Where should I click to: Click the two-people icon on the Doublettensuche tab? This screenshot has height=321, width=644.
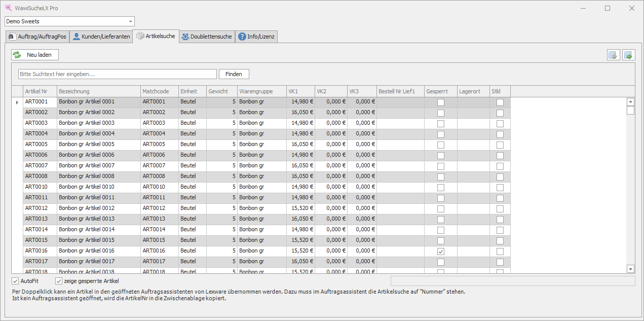click(x=185, y=37)
